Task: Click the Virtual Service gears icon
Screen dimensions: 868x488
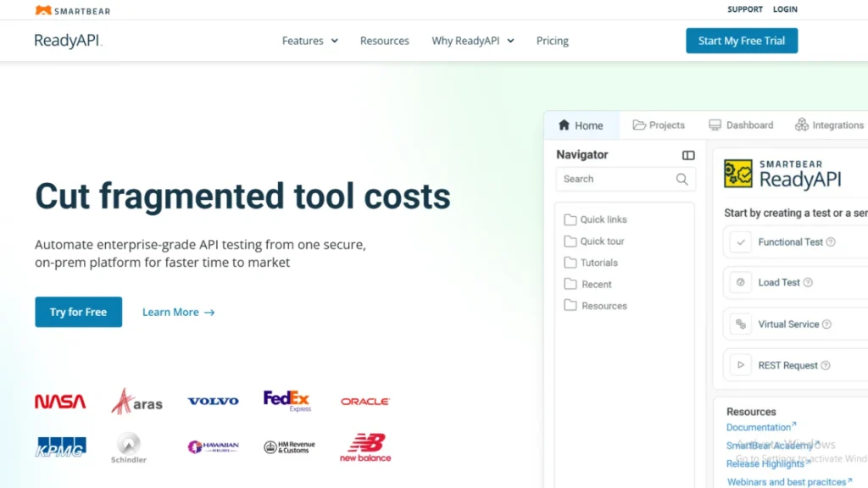Action: pyautogui.click(x=740, y=324)
